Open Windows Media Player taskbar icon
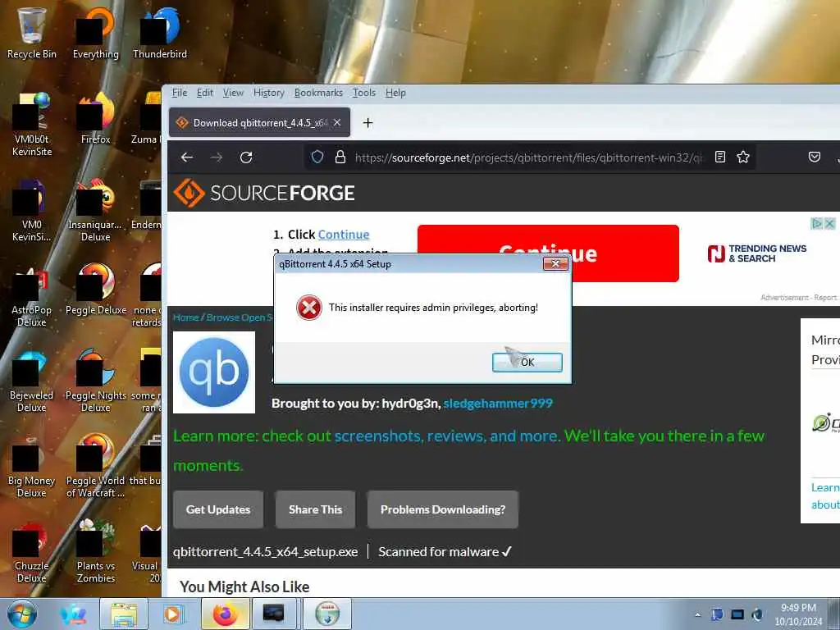The width and height of the screenshot is (840, 630). 173,614
